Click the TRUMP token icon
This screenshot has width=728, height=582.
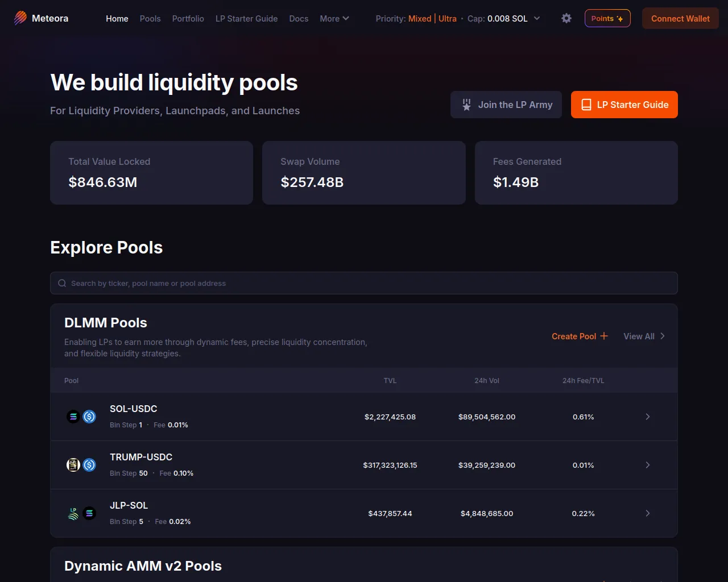click(73, 465)
